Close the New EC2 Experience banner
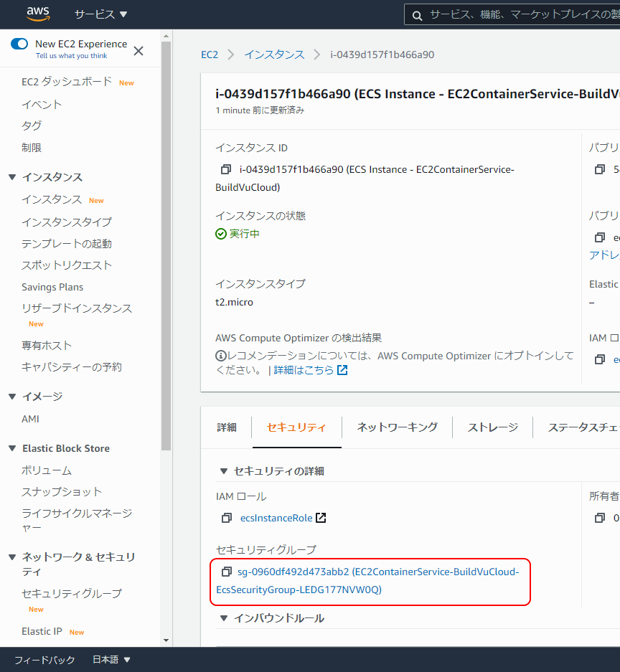Screen dimensions: 620x672 click(x=138, y=51)
